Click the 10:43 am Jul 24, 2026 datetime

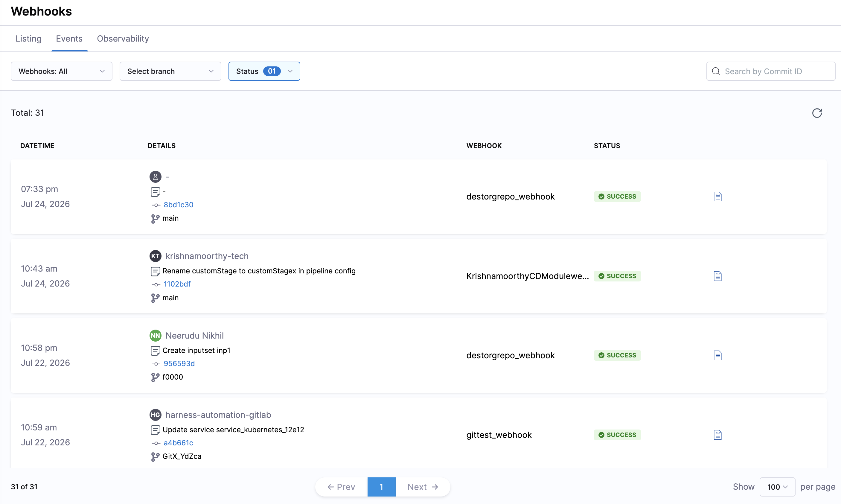pos(45,276)
